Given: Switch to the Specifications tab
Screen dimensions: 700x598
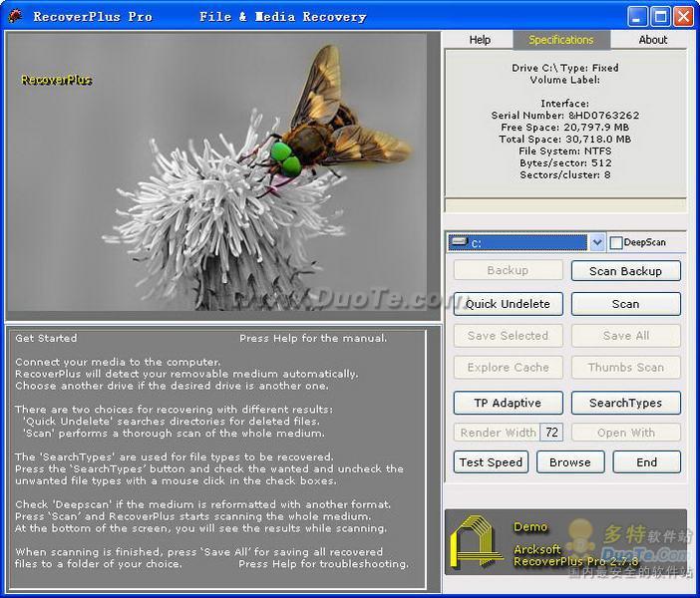Looking at the screenshot, I should 561,40.
